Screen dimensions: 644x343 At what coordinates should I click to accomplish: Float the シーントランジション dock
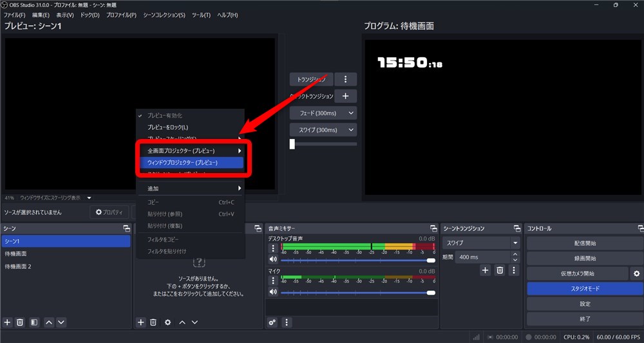517,228
